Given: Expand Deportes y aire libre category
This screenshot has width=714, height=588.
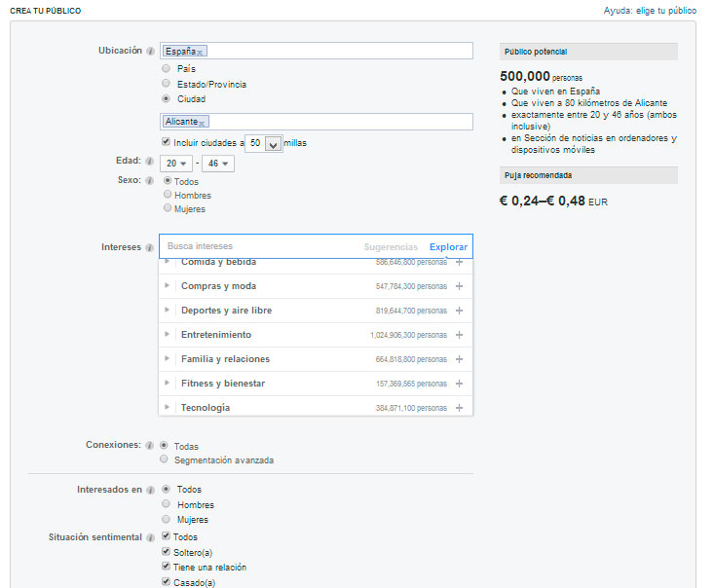Looking at the screenshot, I should tap(168, 310).
